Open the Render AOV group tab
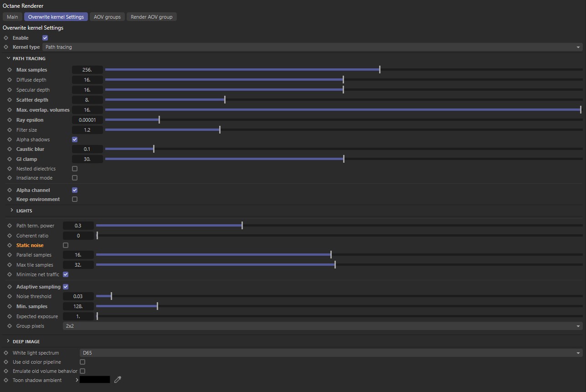586x392 pixels. pyautogui.click(x=152, y=17)
